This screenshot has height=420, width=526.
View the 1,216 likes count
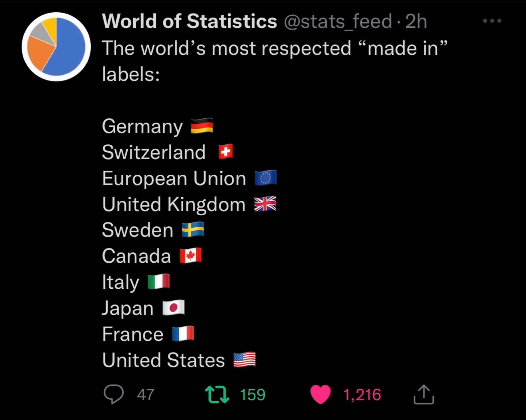tap(362, 395)
